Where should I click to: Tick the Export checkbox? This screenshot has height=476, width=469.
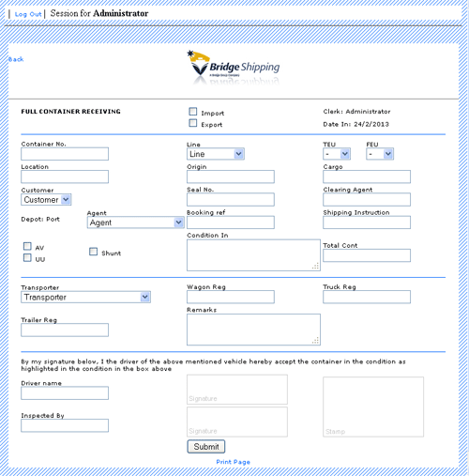193,123
